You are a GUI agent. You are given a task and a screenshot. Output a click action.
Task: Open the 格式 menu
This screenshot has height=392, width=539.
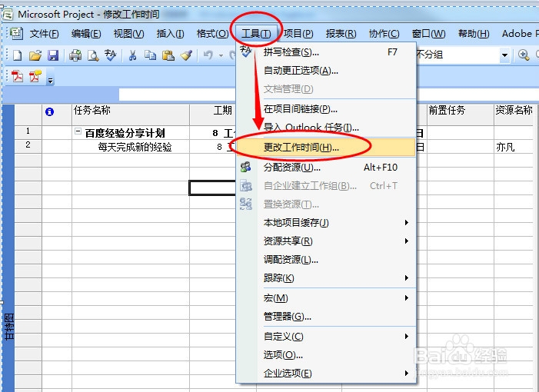[212, 34]
